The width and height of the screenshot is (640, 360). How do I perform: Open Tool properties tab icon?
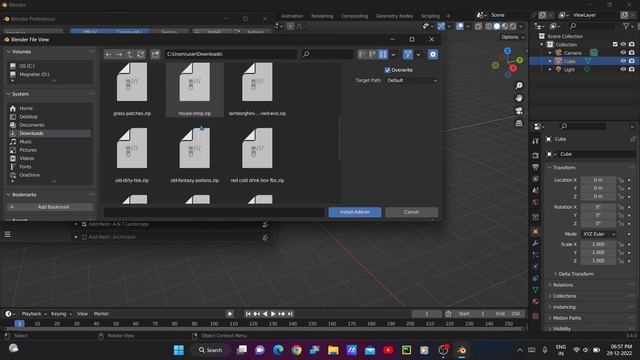point(536,141)
